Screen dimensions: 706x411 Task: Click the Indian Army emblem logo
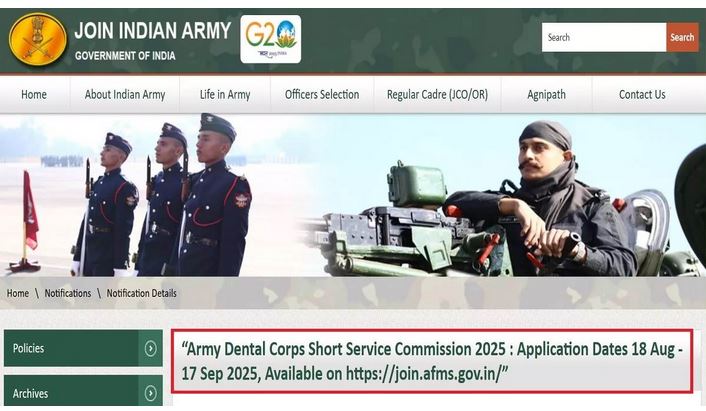[37, 39]
